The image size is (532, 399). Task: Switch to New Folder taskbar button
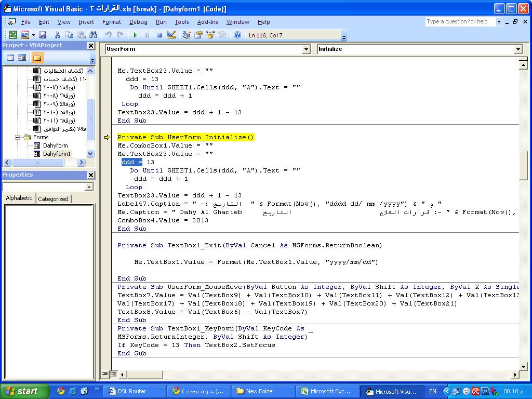point(263,391)
